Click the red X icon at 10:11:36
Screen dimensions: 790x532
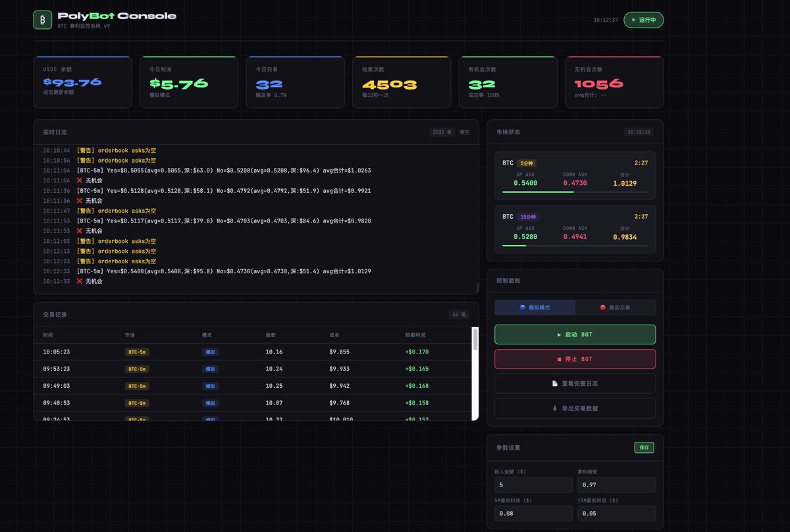(x=80, y=201)
